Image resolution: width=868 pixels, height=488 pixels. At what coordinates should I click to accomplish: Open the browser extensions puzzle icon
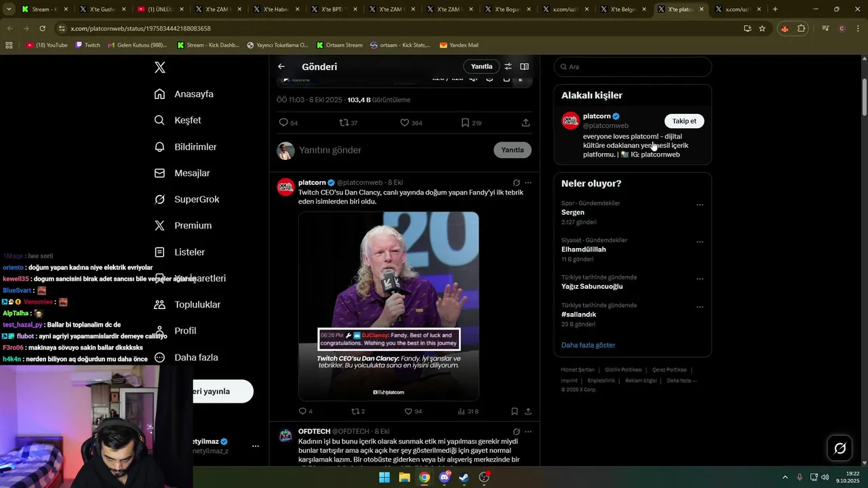coord(802,28)
